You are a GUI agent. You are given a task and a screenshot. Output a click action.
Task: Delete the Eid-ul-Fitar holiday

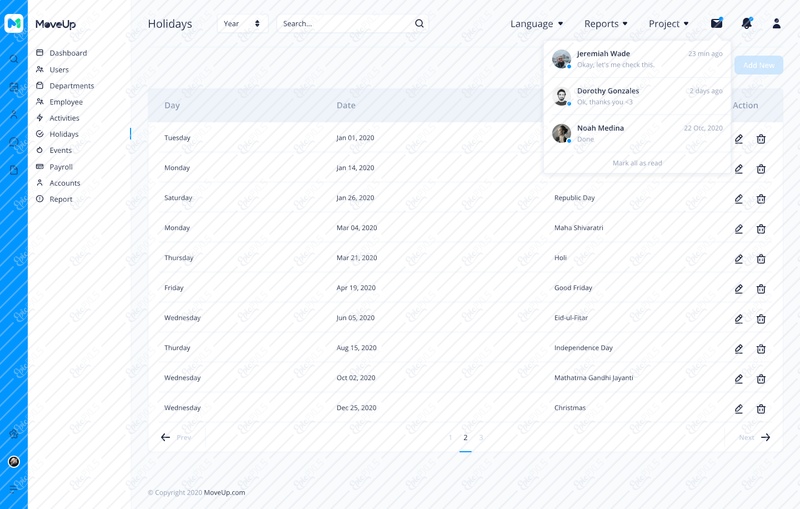(761, 319)
